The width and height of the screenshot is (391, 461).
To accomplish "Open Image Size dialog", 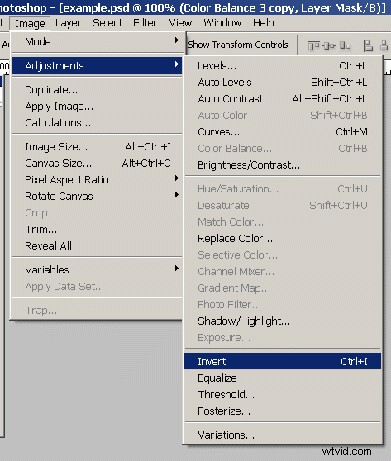I will [97, 147].
